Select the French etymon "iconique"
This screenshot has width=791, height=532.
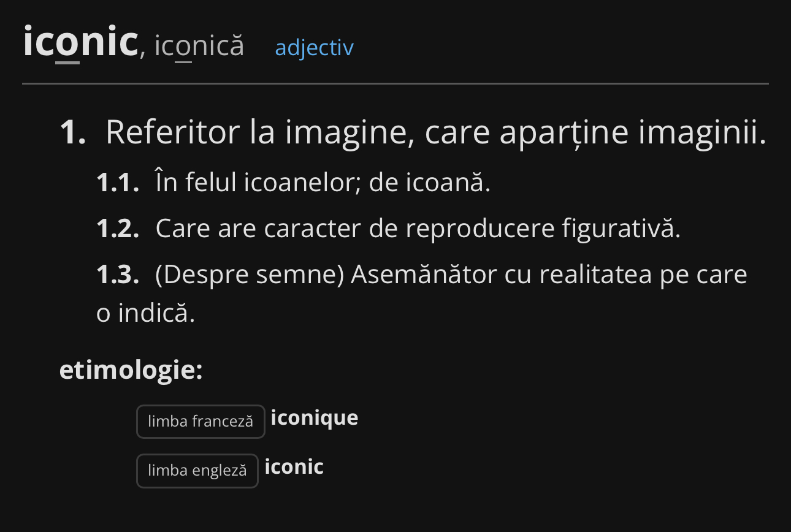[314, 419]
